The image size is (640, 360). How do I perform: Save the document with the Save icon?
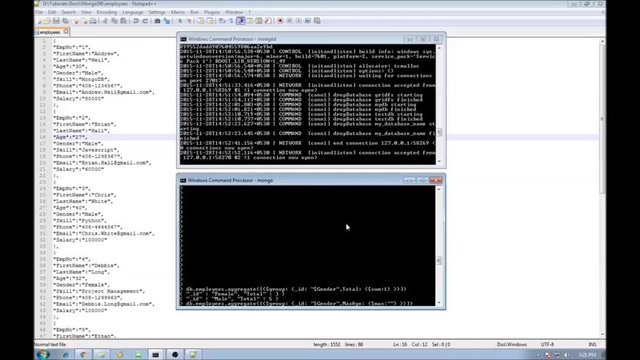pos(56,21)
